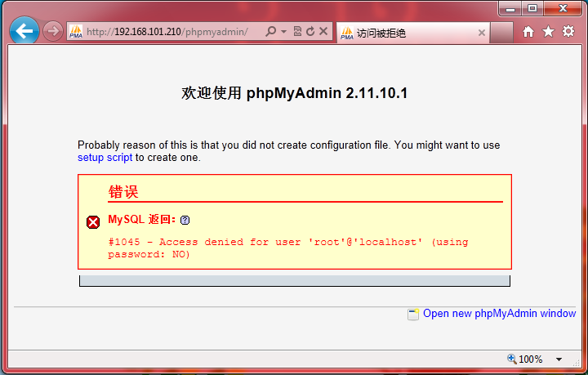This screenshot has height=375, width=588.
Task: Go back with the browser Back arrow
Action: click(x=24, y=31)
